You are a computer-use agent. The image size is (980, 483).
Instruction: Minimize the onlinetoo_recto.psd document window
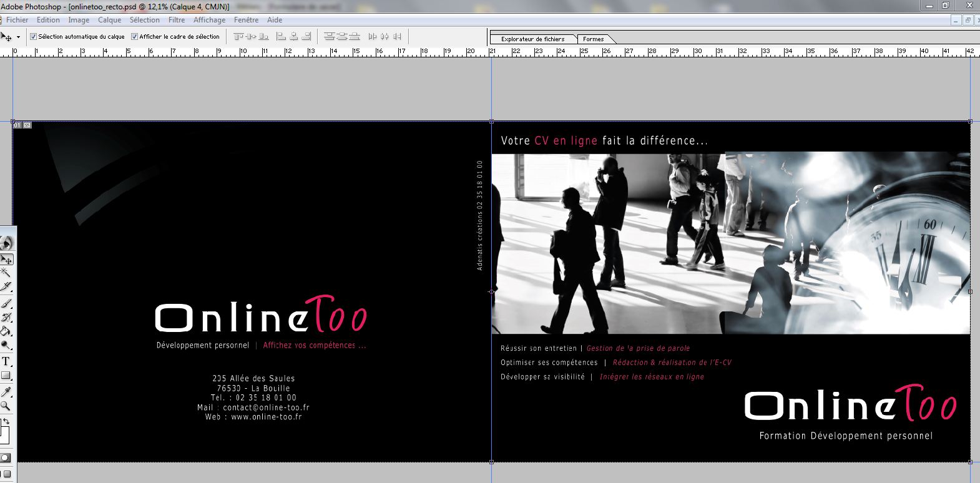click(956, 20)
